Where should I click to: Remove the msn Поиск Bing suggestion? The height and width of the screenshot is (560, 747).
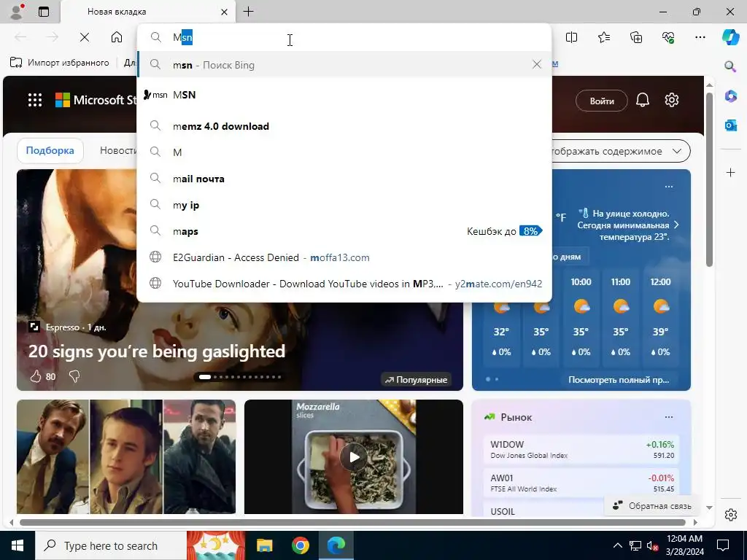tap(536, 64)
